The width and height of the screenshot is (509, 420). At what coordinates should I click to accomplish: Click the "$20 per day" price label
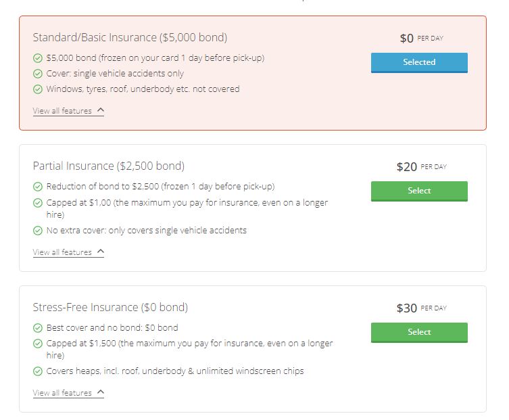click(421, 167)
